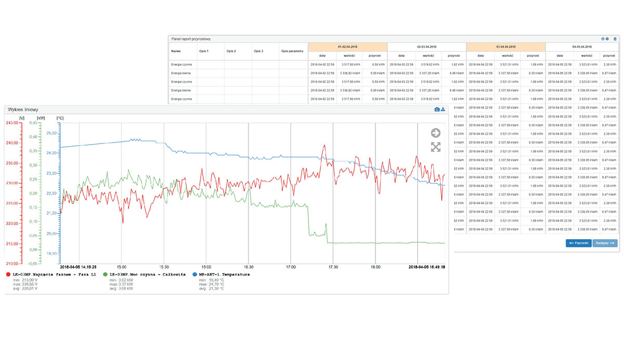This screenshot has height=364, width=624.
Task: Click the move icon on the report panel
Action: (x=602, y=39)
